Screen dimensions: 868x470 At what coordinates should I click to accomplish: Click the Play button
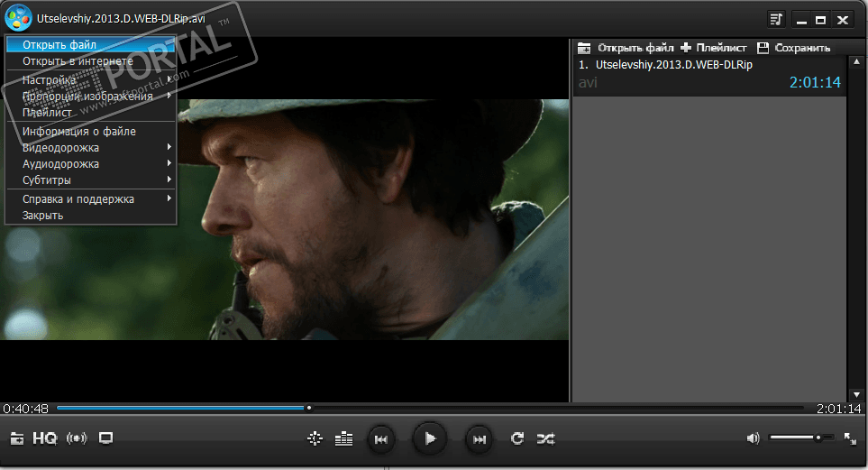(430, 439)
